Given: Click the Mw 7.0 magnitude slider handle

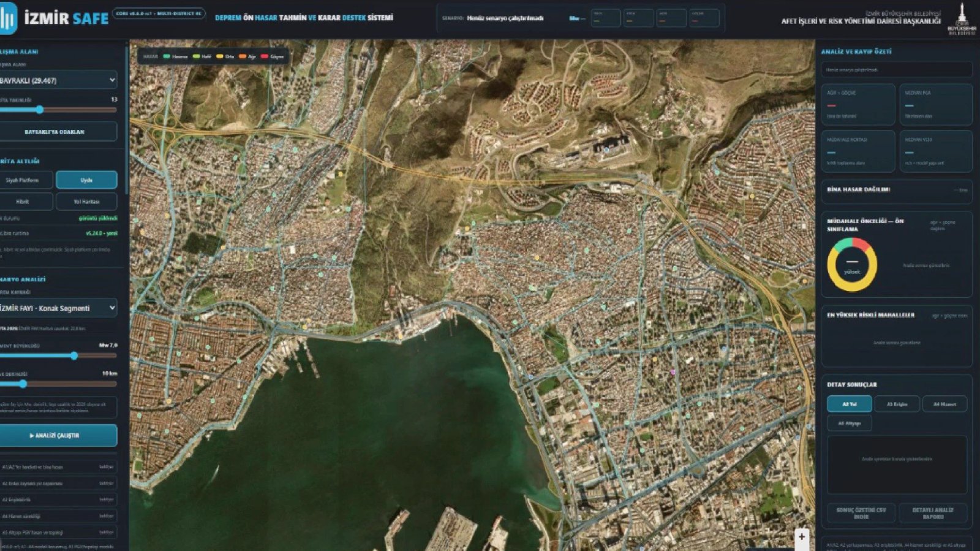Looking at the screenshot, I should tap(74, 355).
